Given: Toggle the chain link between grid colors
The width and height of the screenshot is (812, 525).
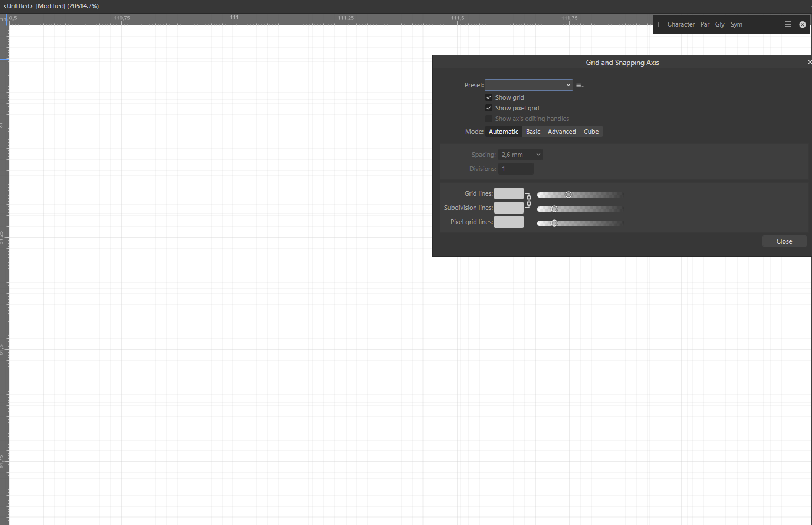Looking at the screenshot, I should click(528, 201).
